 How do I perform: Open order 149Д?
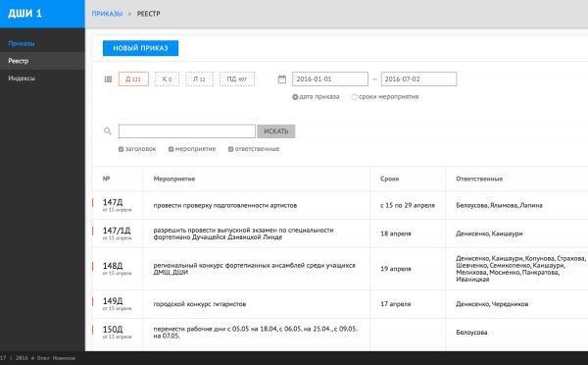[113, 301]
